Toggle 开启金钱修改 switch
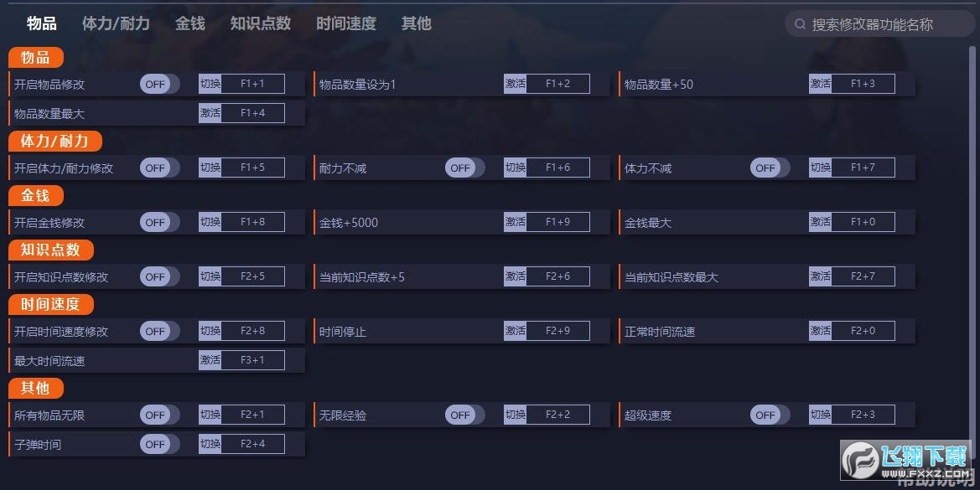 click(160, 222)
